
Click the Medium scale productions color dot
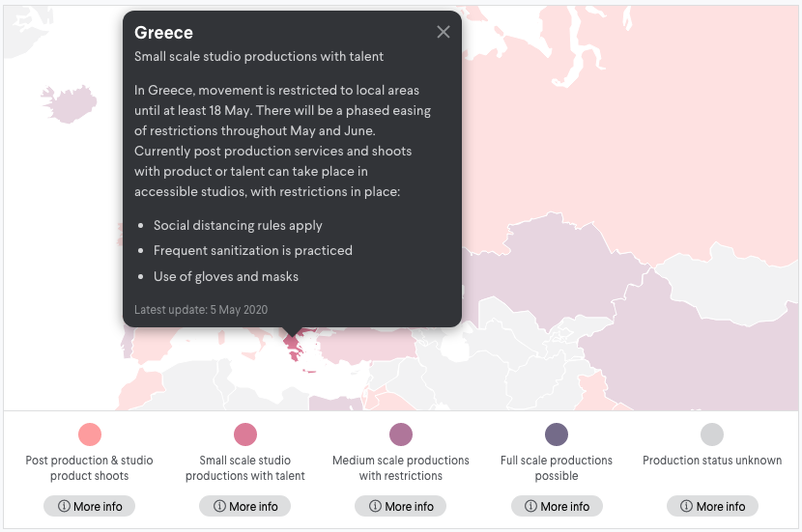401,434
